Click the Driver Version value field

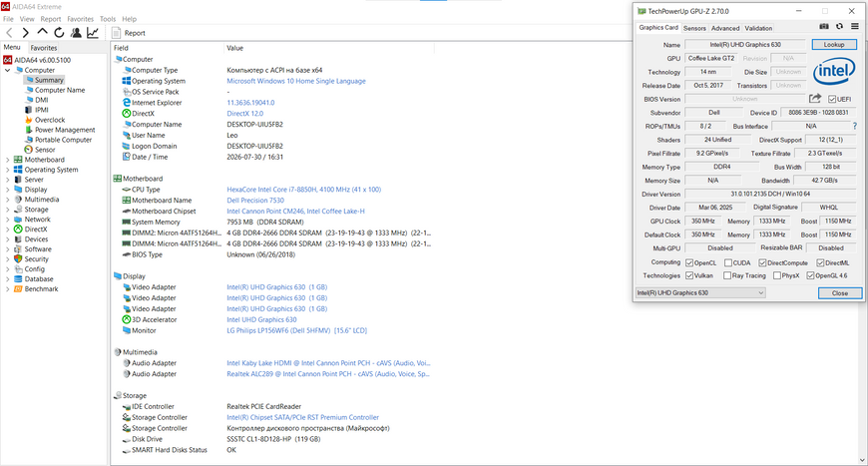pyautogui.click(x=770, y=195)
